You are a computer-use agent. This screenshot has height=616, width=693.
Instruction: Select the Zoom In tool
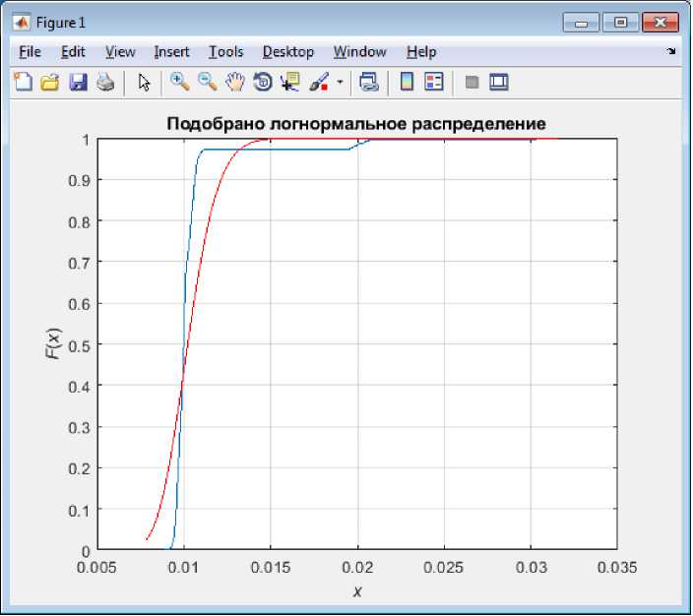coord(179,83)
